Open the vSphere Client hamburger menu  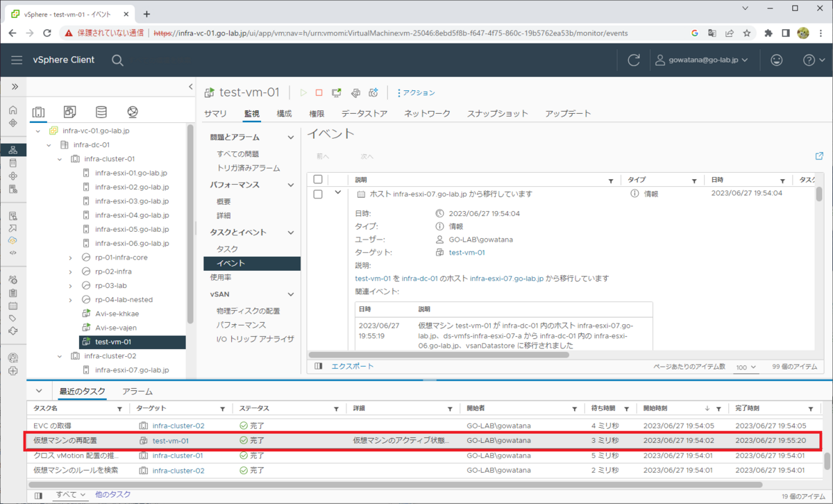tap(17, 60)
